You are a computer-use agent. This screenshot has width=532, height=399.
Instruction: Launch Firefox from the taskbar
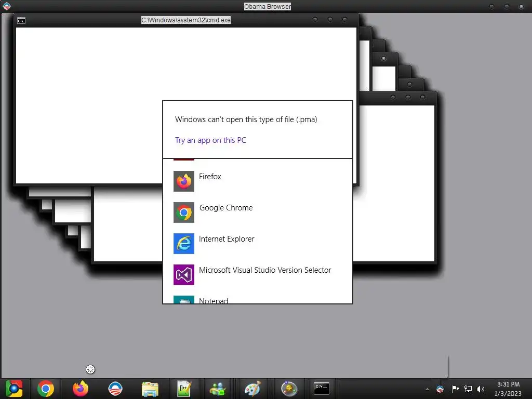[81, 389]
